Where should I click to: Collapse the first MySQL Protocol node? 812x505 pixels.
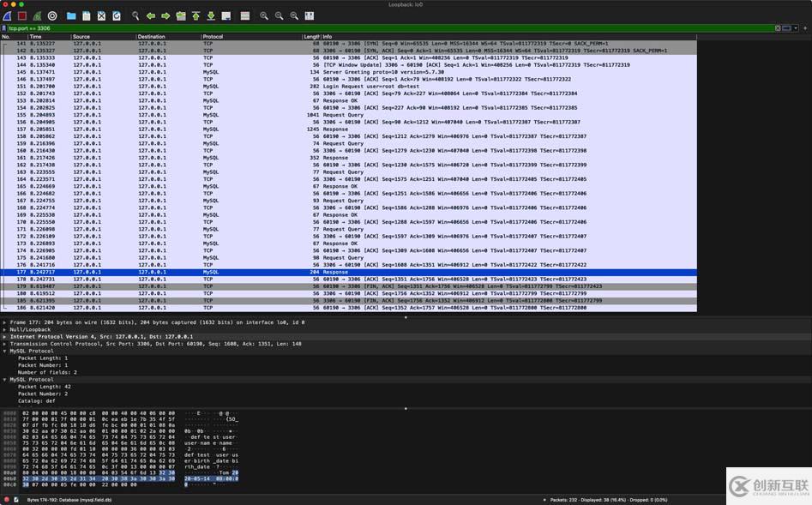[4, 352]
